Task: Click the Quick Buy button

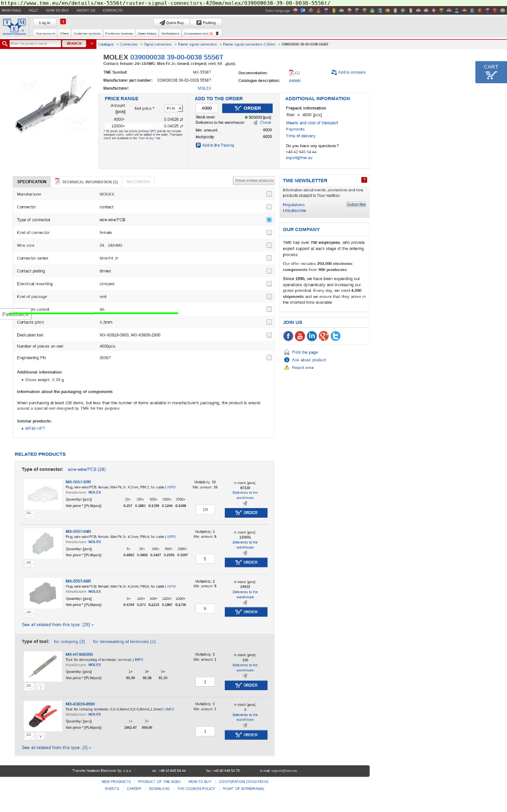Action: 172,22
